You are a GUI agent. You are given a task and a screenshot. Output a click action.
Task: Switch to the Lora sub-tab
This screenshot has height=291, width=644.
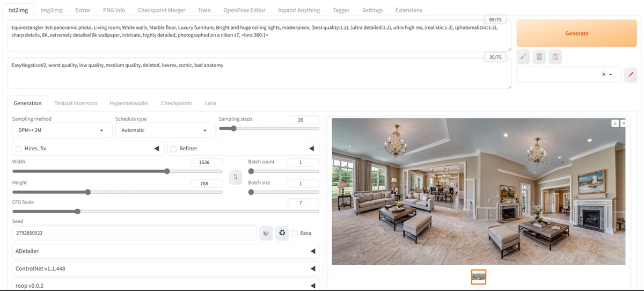click(210, 103)
